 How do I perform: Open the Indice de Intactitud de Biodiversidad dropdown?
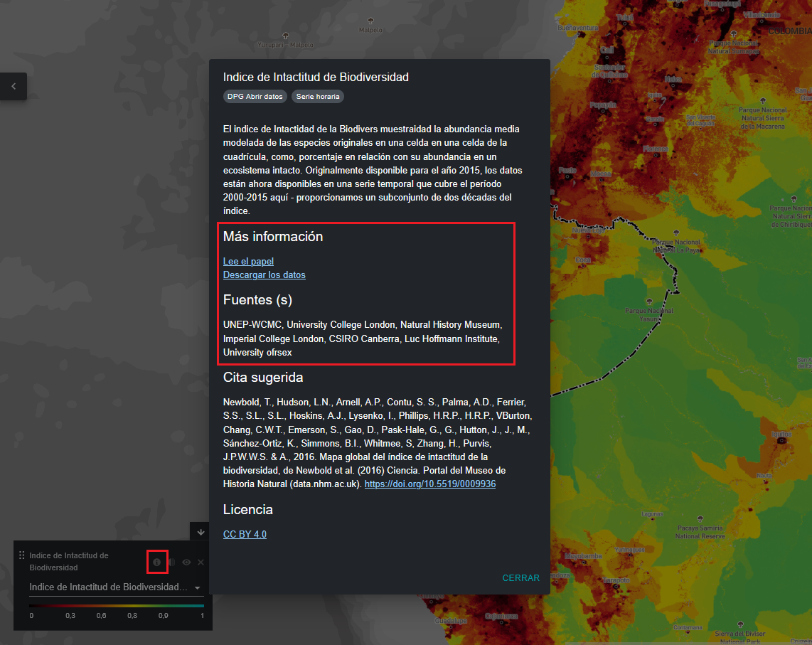click(115, 587)
